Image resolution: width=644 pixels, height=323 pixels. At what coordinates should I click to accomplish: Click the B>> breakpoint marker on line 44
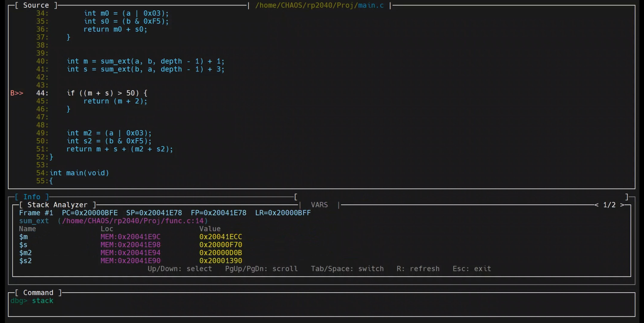[x=17, y=93]
